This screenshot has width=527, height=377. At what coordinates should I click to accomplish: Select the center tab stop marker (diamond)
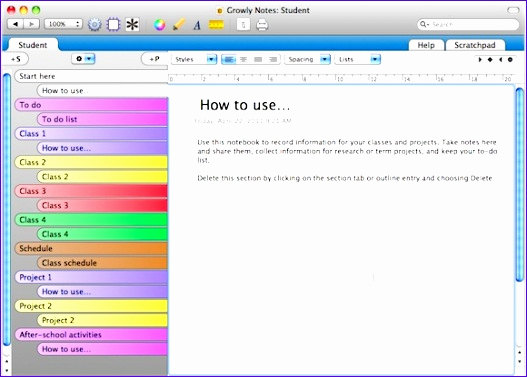tap(490, 59)
